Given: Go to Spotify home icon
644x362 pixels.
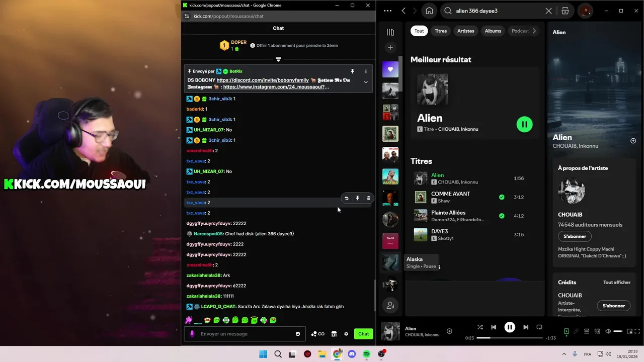Looking at the screenshot, I should pyautogui.click(x=429, y=11).
